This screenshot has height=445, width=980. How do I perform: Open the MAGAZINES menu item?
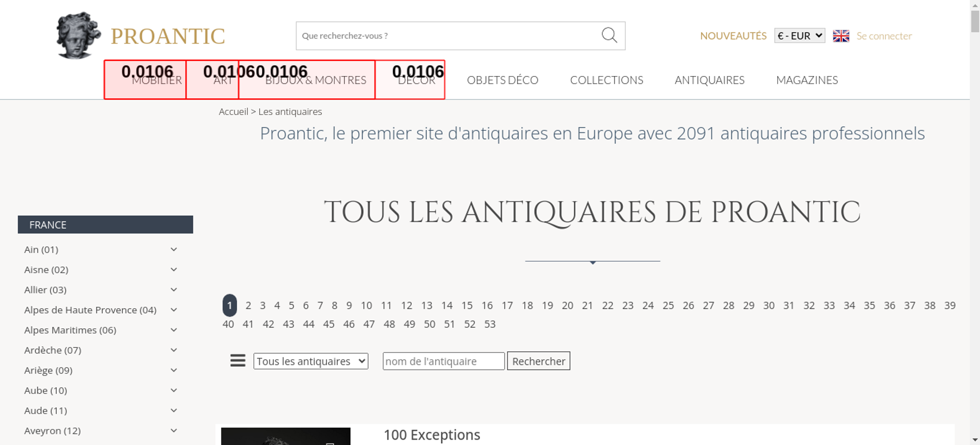tap(807, 80)
